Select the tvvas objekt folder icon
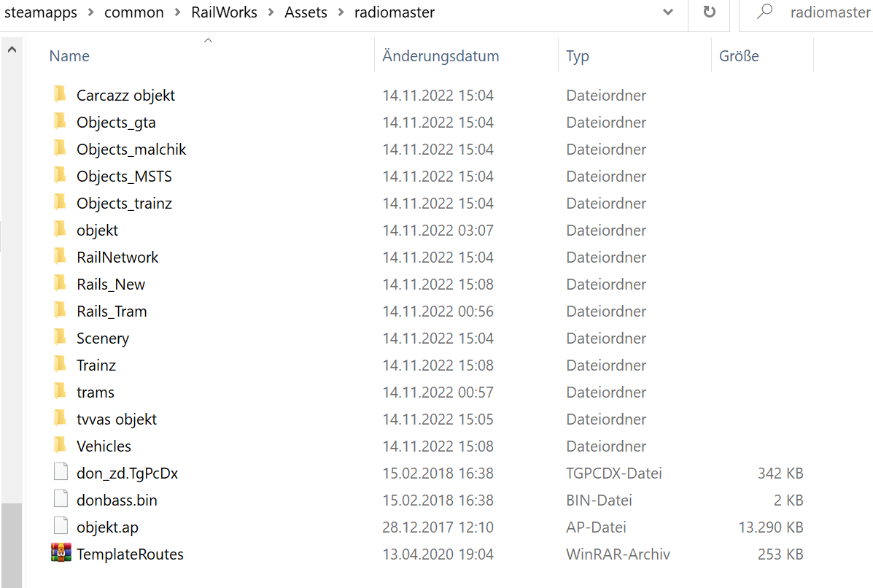This screenshot has height=588, width=873. coord(61,419)
